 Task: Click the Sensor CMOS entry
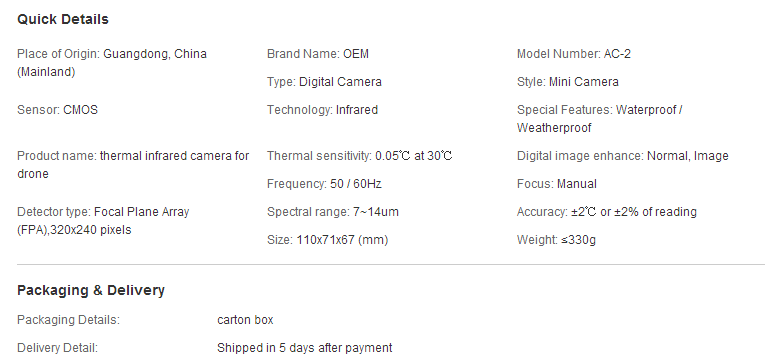click(58, 110)
